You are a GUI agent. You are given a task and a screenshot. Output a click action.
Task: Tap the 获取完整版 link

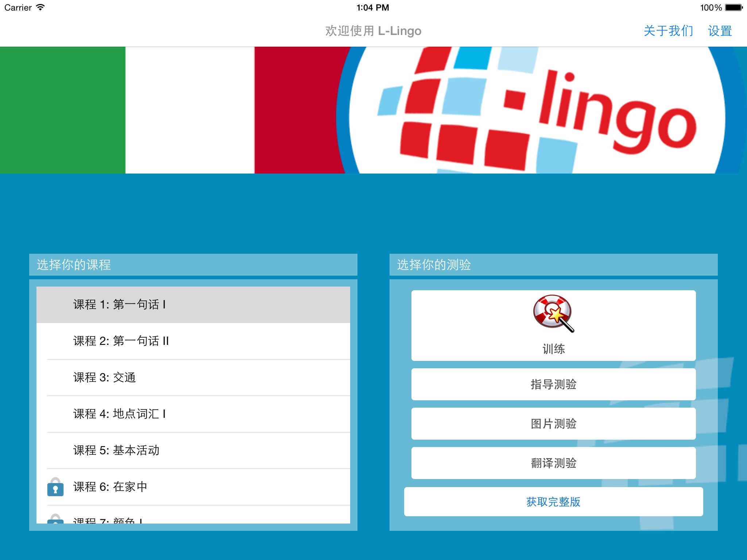click(x=553, y=502)
